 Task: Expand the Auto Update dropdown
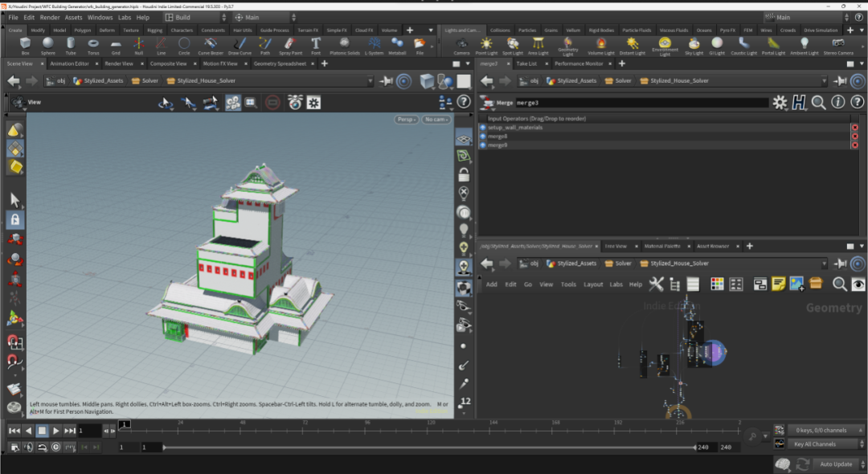836,464
